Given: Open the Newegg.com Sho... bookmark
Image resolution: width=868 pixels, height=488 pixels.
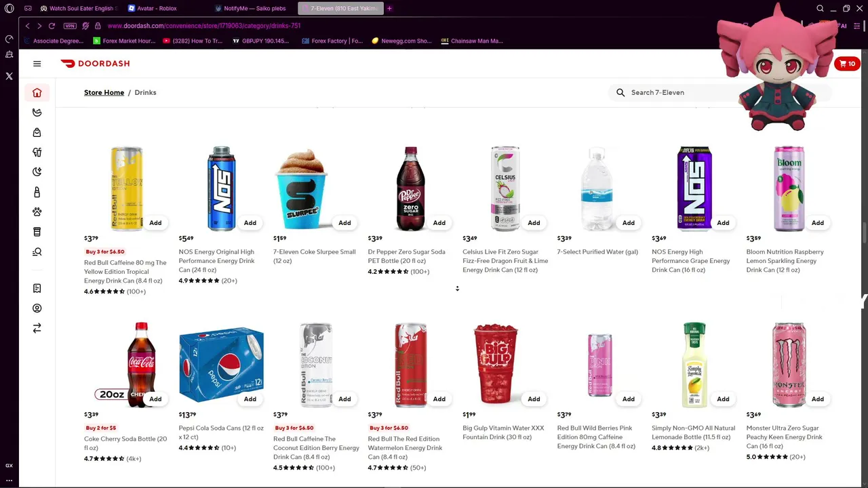Looking at the screenshot, I should point(401,41).
